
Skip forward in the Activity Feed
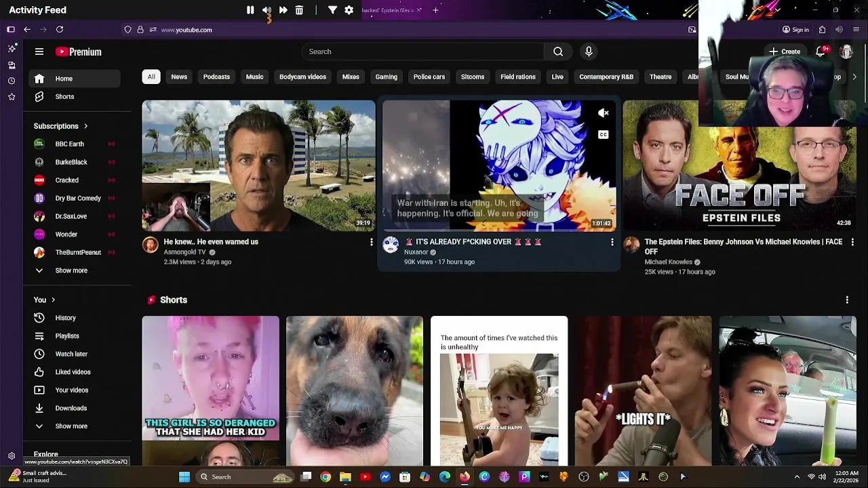[283, 10]
